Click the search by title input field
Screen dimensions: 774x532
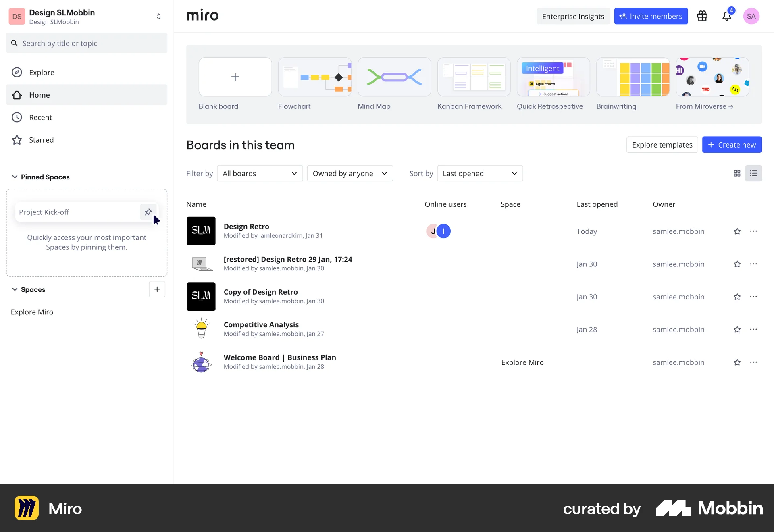[x=87, y=43]
